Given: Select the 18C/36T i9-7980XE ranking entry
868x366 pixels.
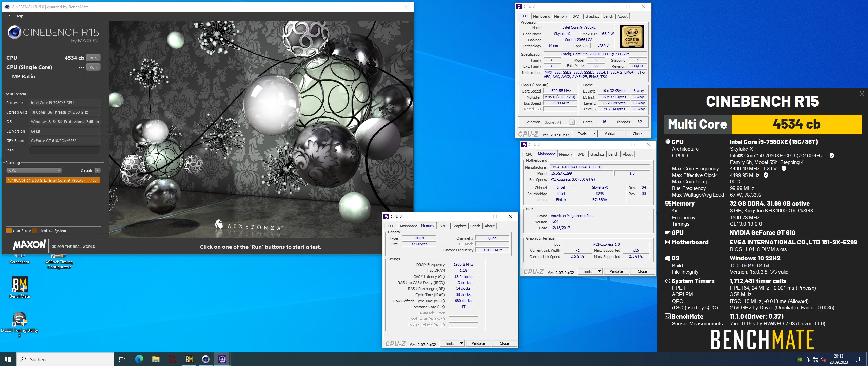Looking at the screenshot, I should (x=53, y=180).
